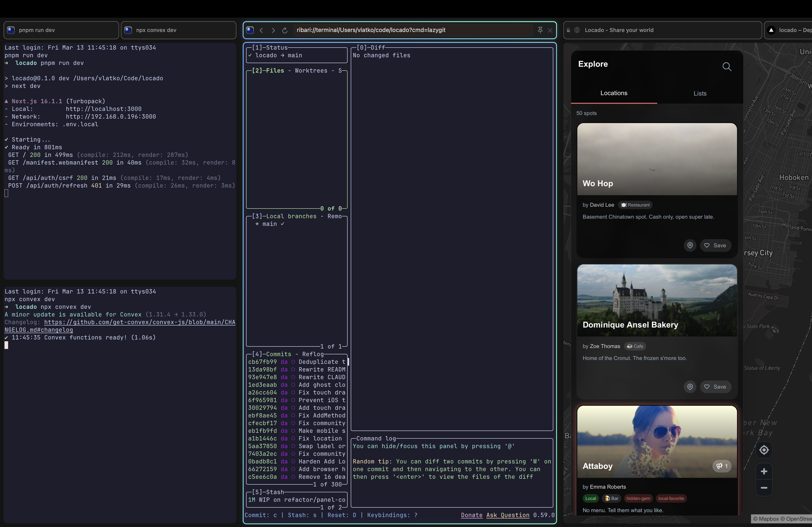This screenshot has width=812, height=527.
Task: Open the Wo Hop card photo
Action: [x=657, y=159]
